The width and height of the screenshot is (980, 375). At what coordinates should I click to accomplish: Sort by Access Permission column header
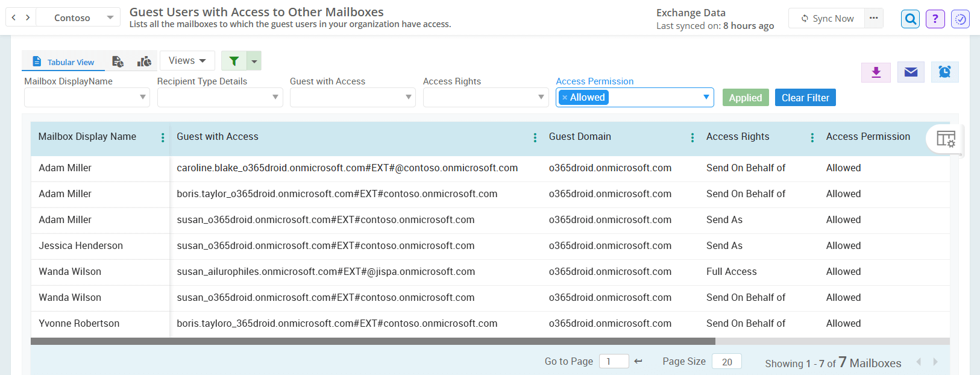click(x=868, y=137)
